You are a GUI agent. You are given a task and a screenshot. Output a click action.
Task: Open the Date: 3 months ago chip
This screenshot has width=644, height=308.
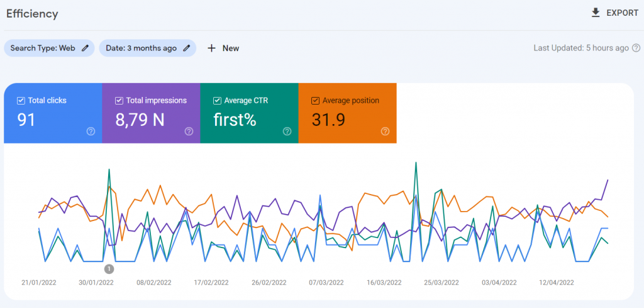pos(147,48)
